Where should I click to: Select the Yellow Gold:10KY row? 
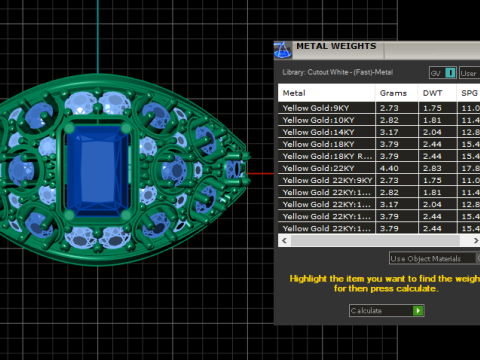click(x=379, y=120)
